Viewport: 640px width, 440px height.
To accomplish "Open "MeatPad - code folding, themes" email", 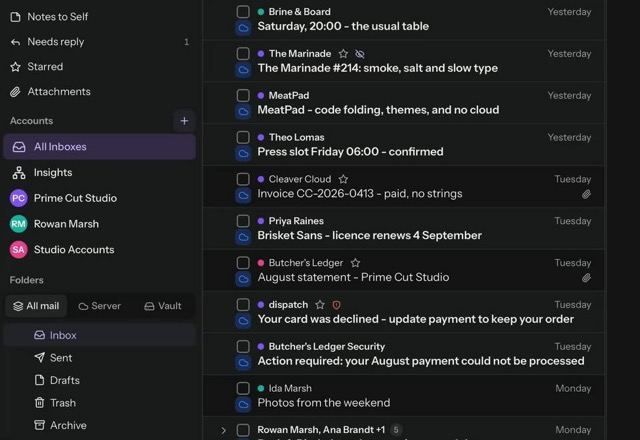I will point(404,103).
